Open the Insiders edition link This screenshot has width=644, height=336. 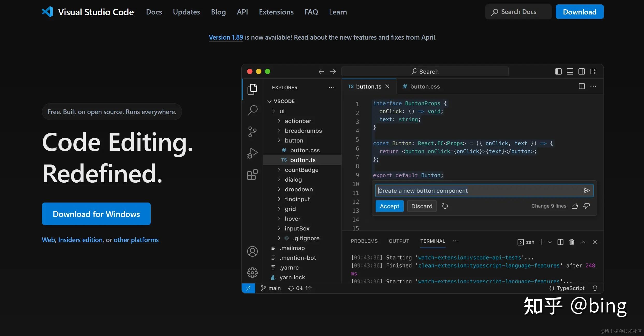pyautogui.click(x=80, y=240)
